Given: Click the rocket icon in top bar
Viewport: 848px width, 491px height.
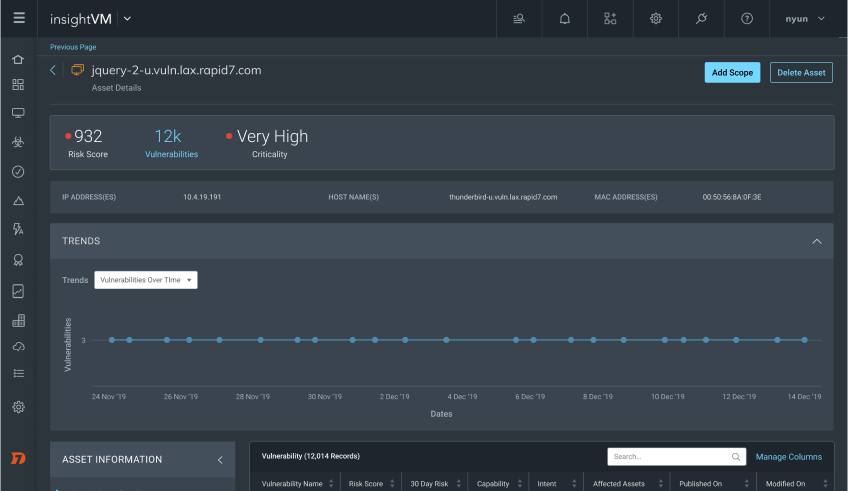Looking at the screenshot, I should tap(701, 19).
